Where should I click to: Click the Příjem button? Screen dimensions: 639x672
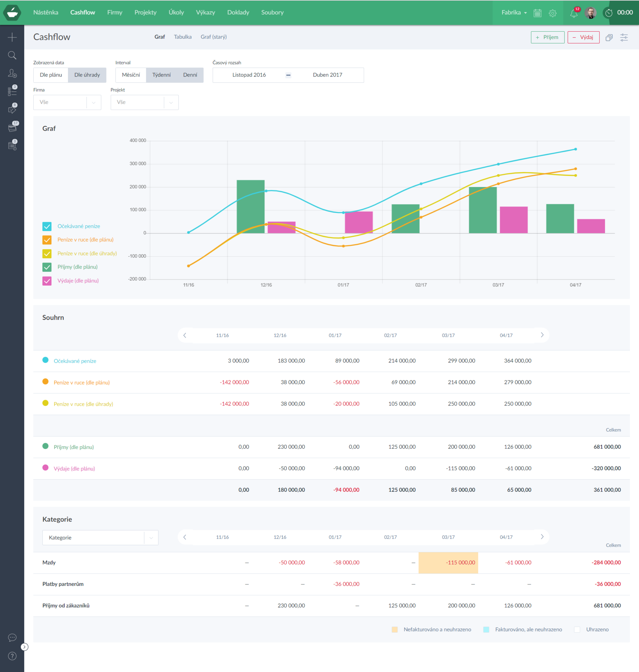coord(547,37)
